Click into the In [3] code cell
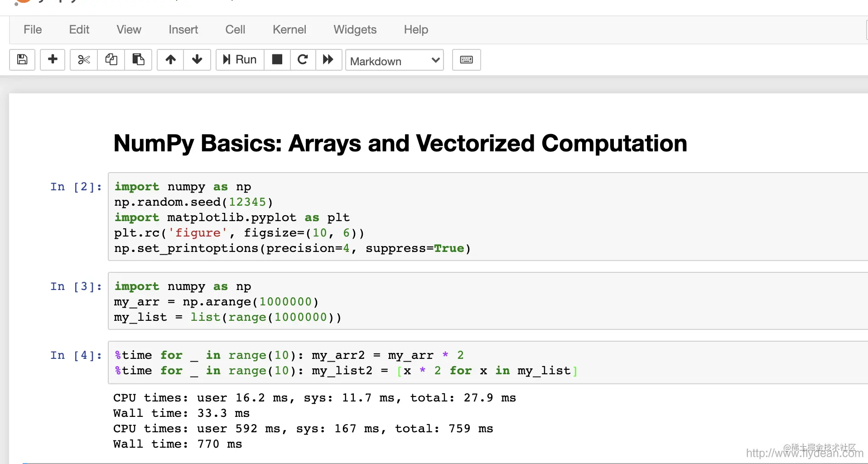 point(488,301)
